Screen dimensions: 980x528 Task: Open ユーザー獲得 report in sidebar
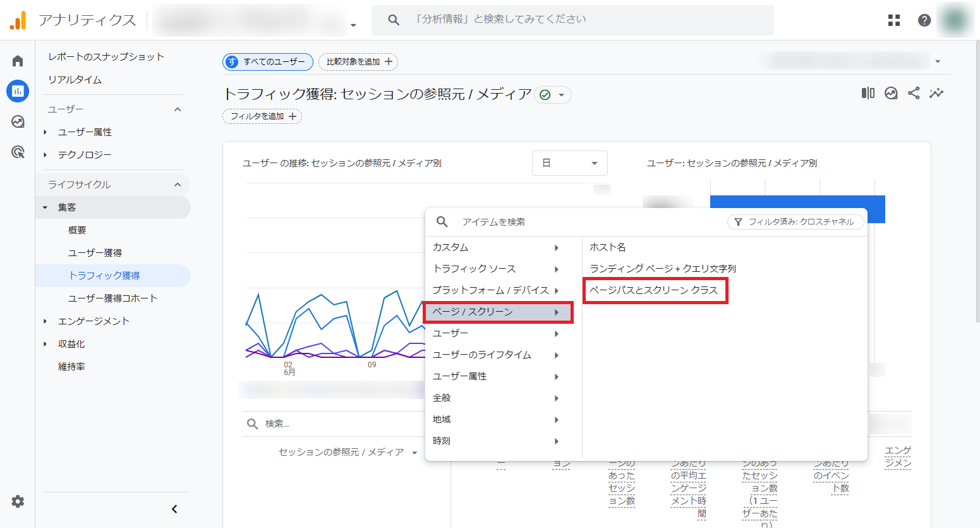coord(95,253)
